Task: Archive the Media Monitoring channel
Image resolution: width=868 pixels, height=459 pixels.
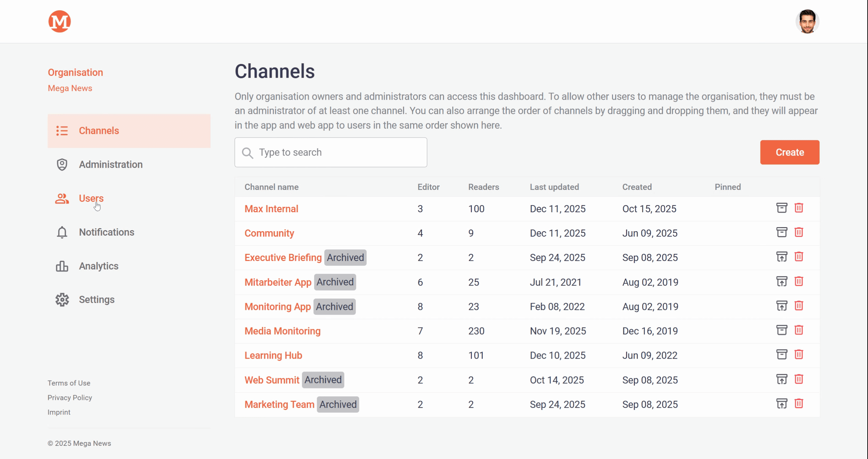Action: pyautogui.click(x=782, y=330)
